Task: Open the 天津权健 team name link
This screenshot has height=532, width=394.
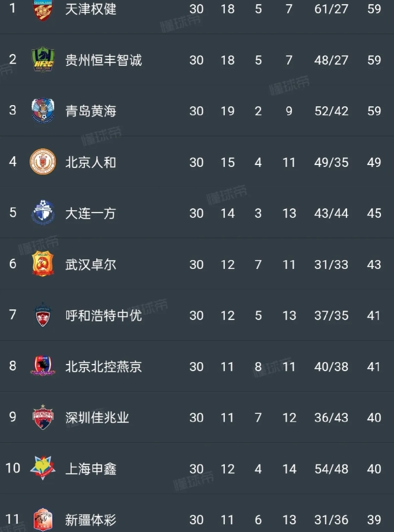Action: [91, 9]
